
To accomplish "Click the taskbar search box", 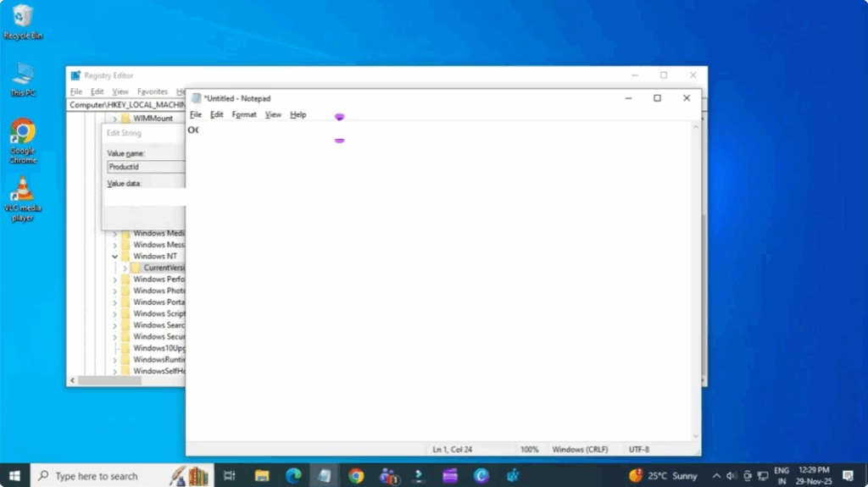I will pyautogui.click(x=122, y=476).
